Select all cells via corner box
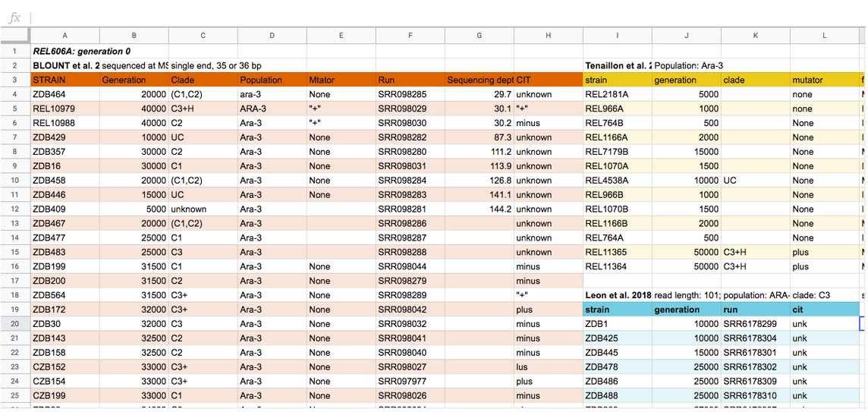 click(x=14, y=36)
